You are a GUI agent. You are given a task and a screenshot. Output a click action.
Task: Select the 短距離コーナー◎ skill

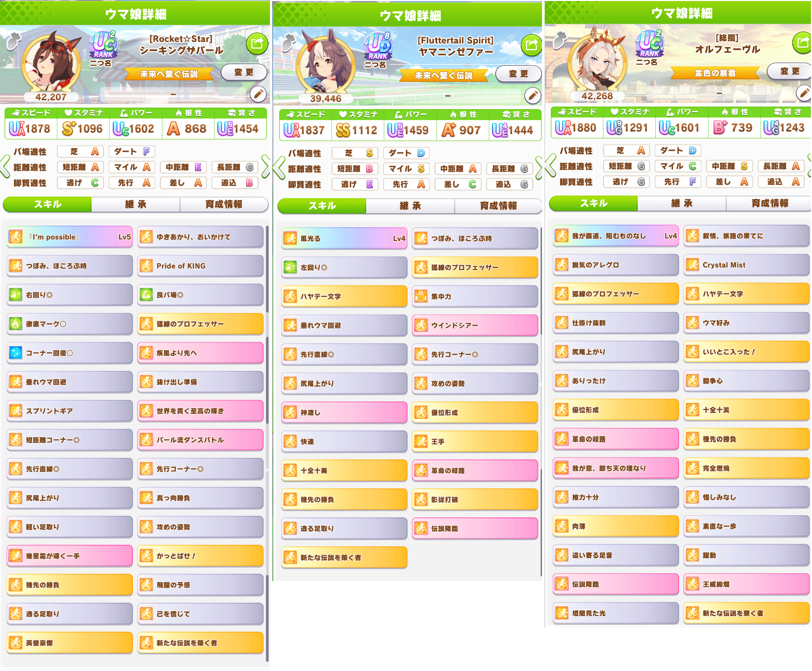coord(70,440)
